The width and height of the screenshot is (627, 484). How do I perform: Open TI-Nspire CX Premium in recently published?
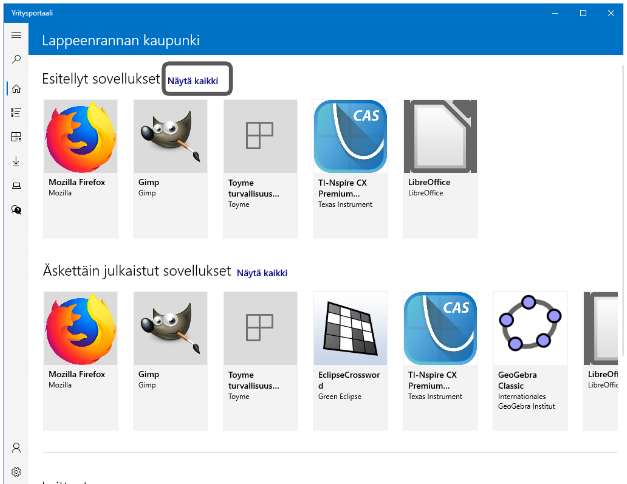(x=440, y=361)
